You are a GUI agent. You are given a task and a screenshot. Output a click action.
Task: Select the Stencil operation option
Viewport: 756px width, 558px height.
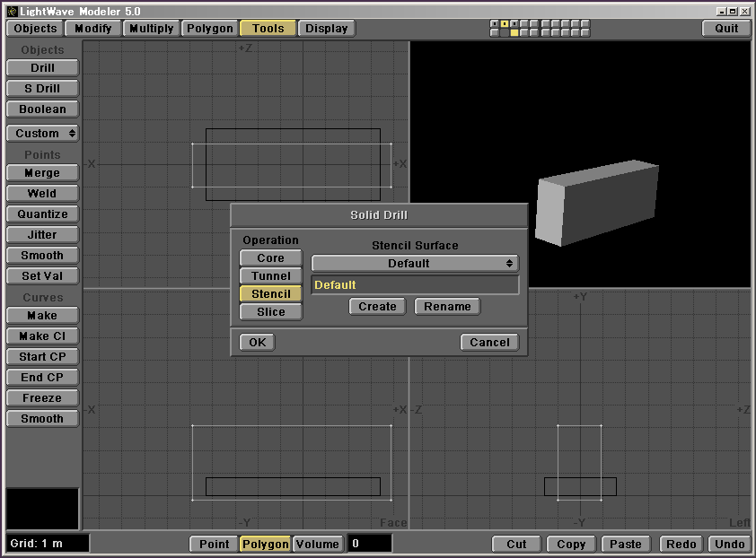click(270, 294)
